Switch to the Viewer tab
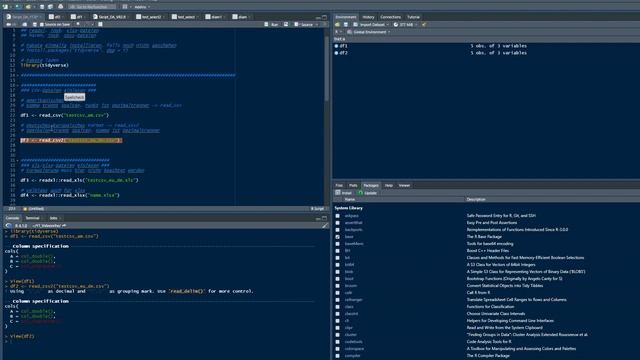Screen dimensions: 640x360 click(x=404, y=185)
